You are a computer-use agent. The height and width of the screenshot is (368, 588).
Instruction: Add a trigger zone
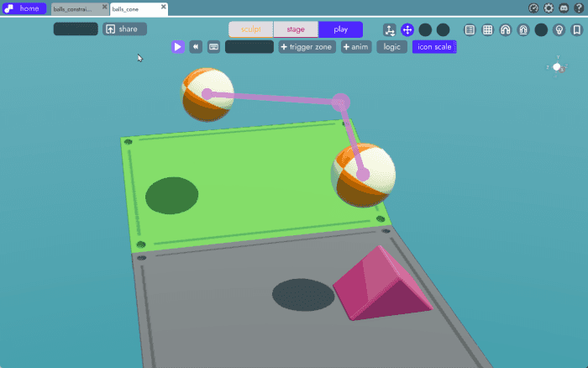click(307, 47)
